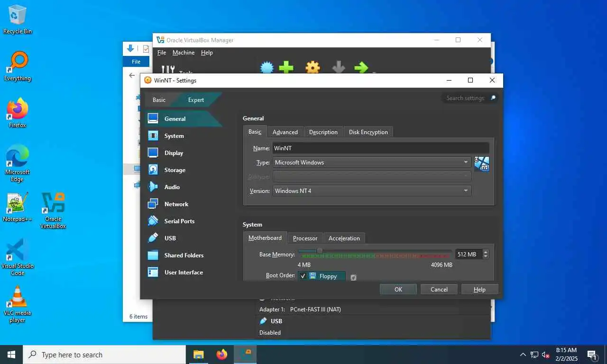Uncheck the Floppy boot order checkbox
The image size is (607, 364).
tap(303, 276)
